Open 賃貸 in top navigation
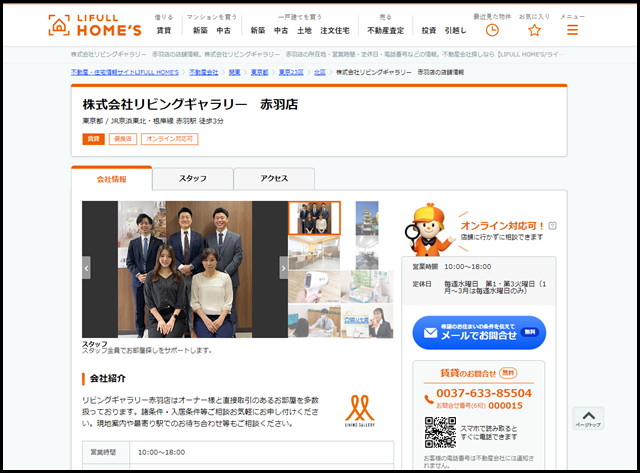 164,30
